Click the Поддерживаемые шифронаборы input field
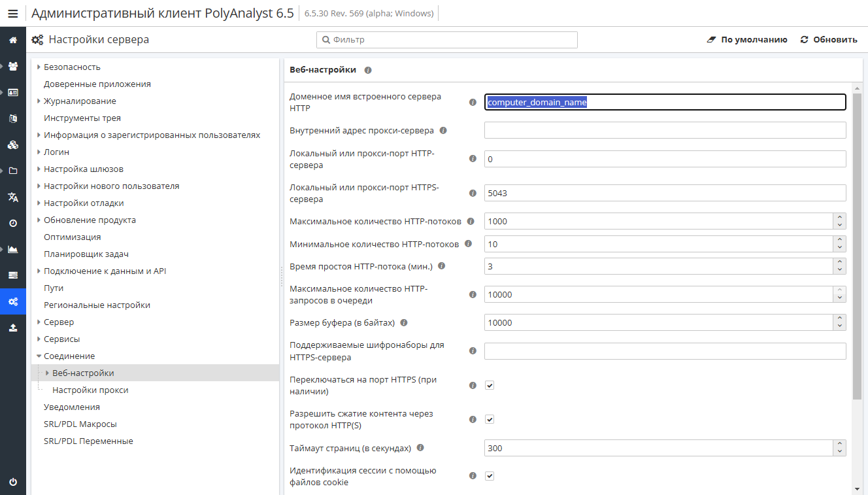The width and height of the screenshot is (868, 495). pyautogui.click(x=665, y=351)
